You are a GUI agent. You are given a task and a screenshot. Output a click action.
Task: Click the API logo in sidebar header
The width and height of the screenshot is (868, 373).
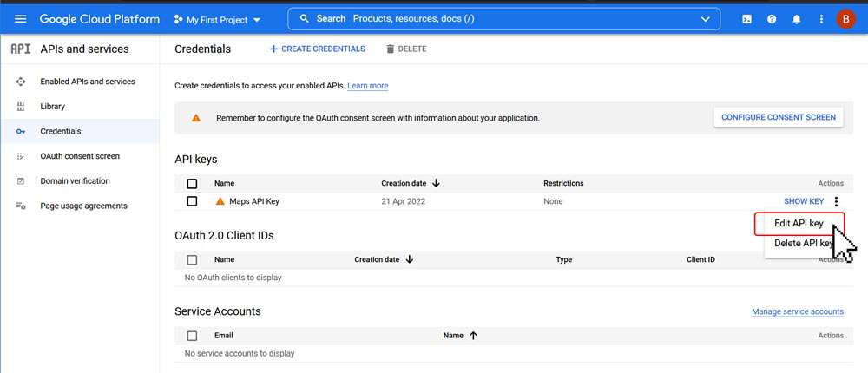21,49
